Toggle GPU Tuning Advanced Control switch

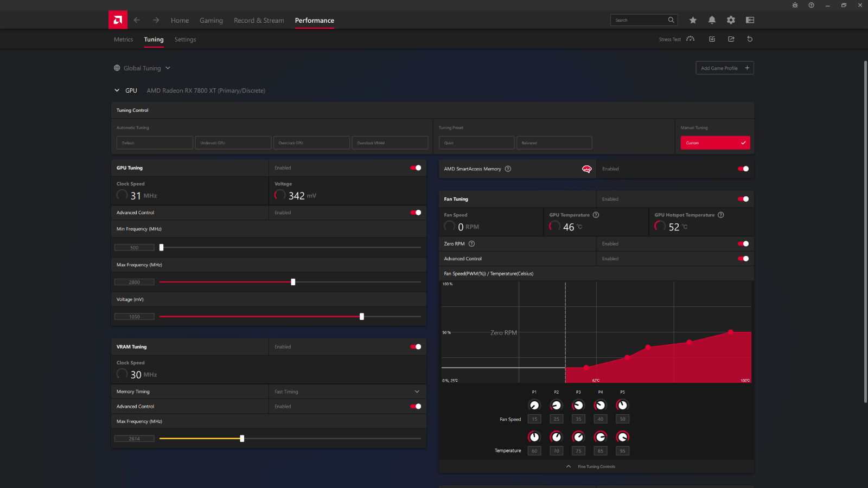[x=416, y=213]
